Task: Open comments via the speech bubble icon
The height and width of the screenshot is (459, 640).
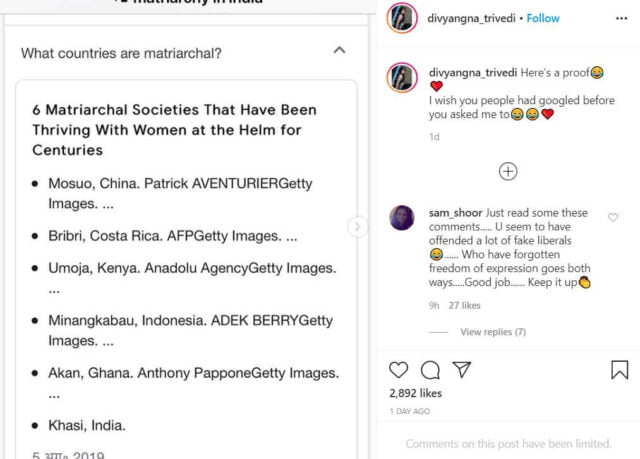Action: tap(430, 370)
